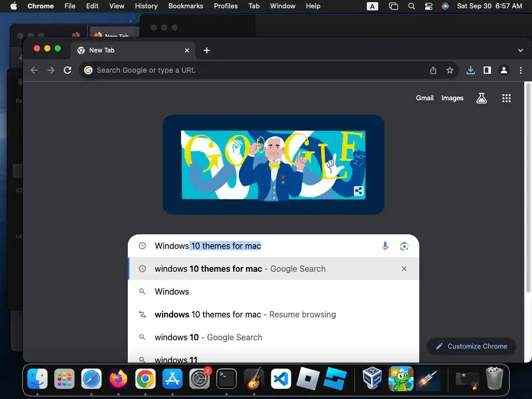Screen dimensions: 532x399
Task: Click the Chrome reload page button
Action: point(68,70)
